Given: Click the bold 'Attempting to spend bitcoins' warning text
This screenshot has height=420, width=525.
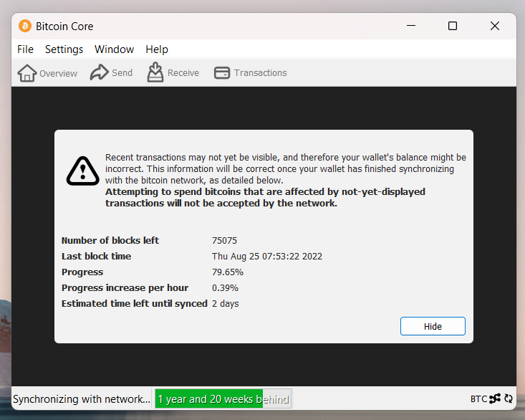Looking at the screenshot, I should tap(265, 198).
